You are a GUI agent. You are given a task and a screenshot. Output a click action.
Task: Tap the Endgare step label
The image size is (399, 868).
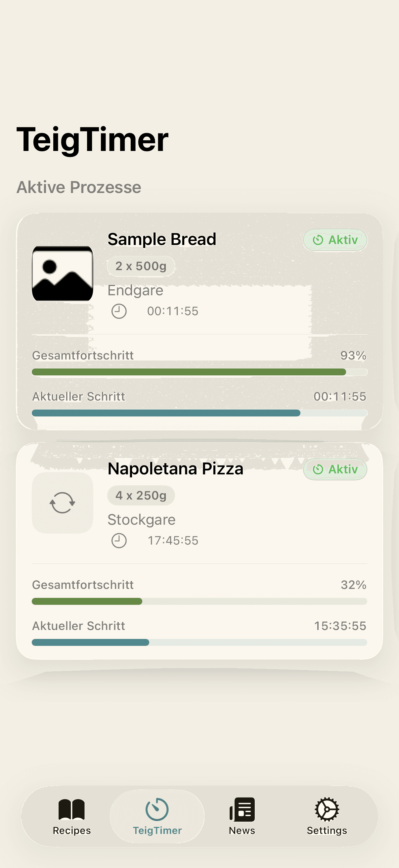coord(135,290)
